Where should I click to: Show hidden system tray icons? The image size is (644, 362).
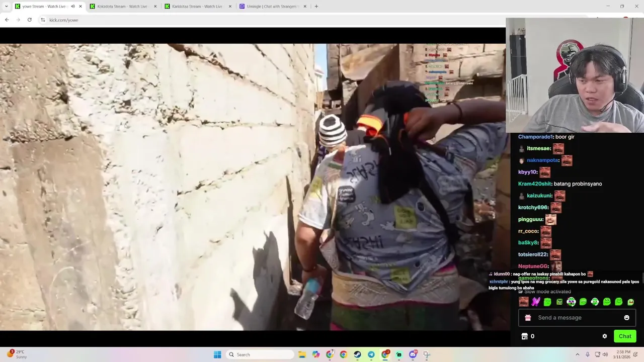point(577,354)
